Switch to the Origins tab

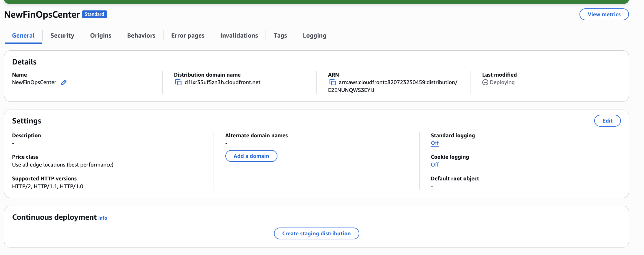(101, 36)
